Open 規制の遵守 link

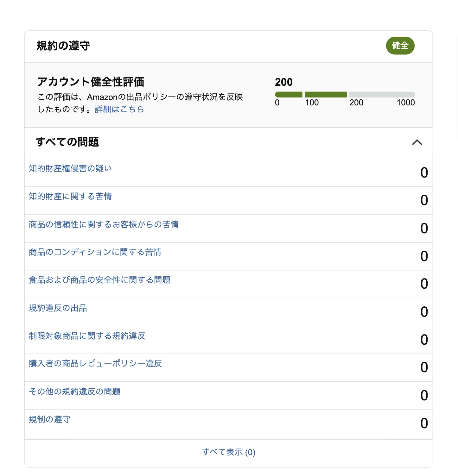pyautogui.click(x=49, y=419)
